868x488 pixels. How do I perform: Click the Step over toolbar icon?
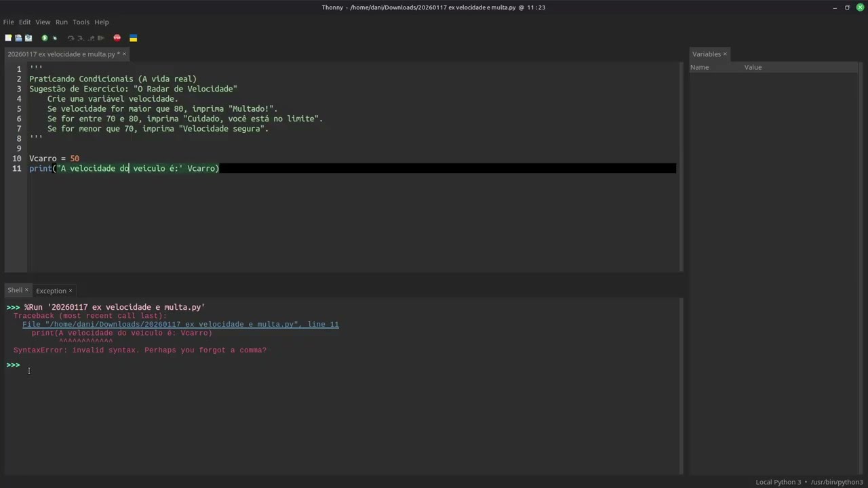(x=71, y=38)
